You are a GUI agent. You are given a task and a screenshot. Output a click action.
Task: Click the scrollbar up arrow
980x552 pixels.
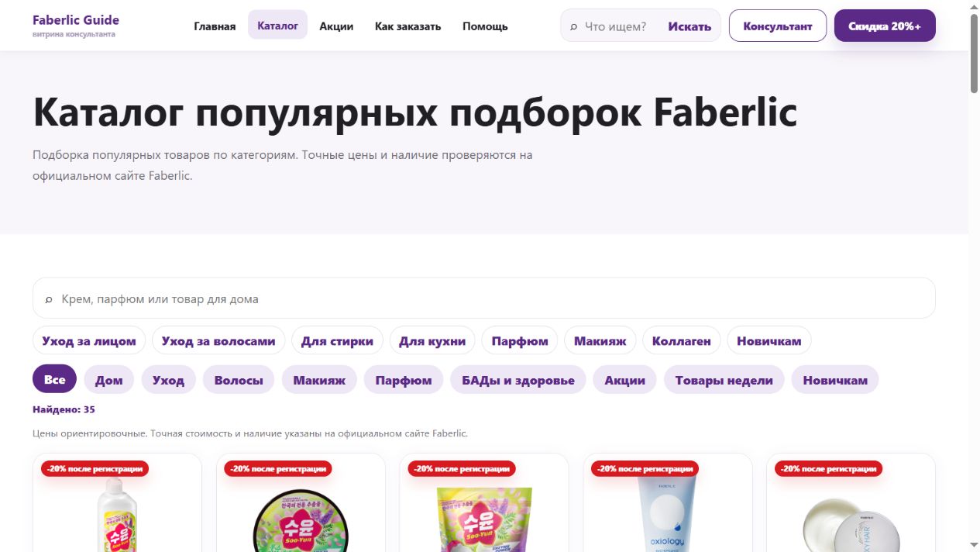[974, 6]
